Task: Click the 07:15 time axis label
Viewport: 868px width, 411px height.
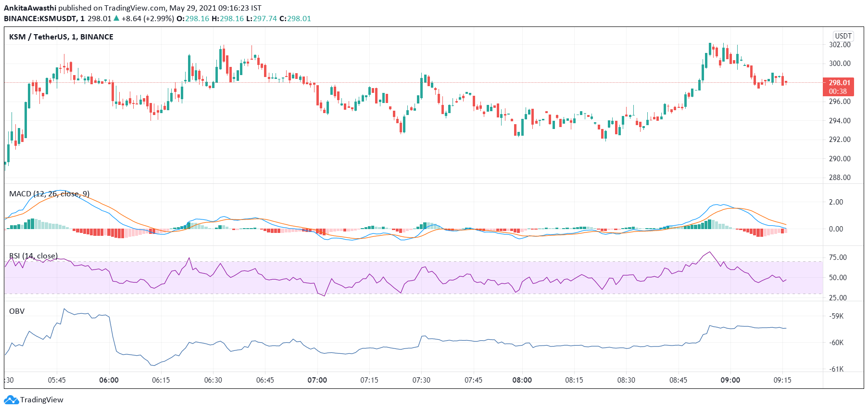Action: [369, 380]
